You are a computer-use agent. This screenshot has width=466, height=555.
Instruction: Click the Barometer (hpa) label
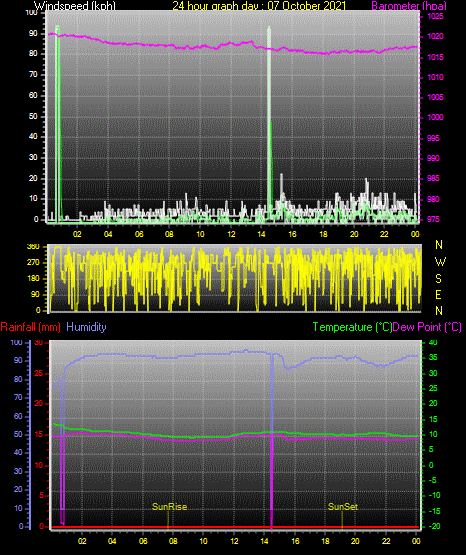[x=409, y=6]
